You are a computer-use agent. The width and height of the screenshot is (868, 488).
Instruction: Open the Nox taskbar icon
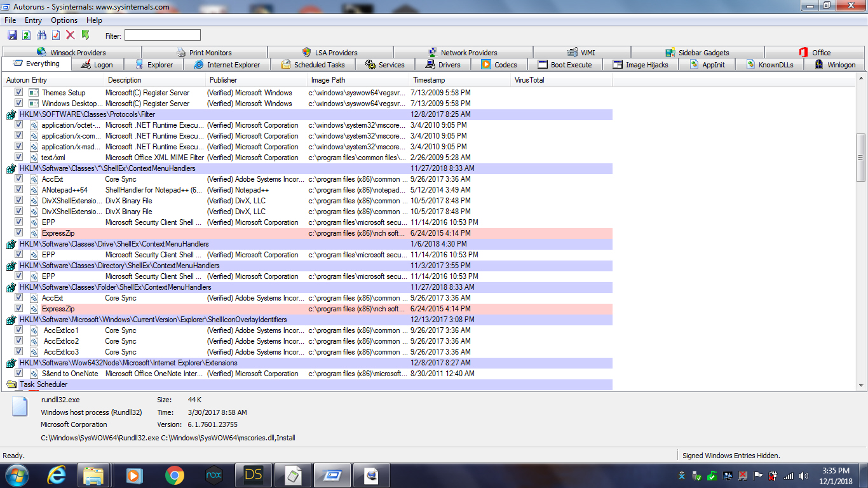214,475
